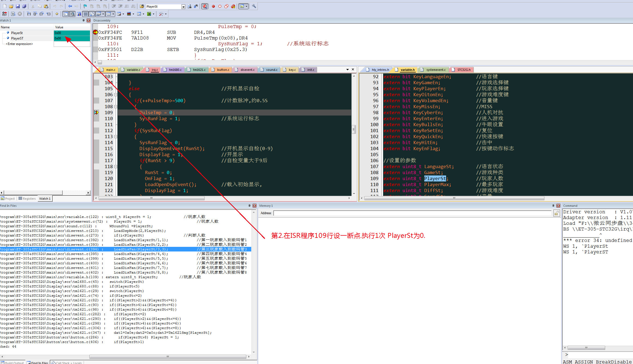Click the Insert/Remove Breakpoint red dot icon
Viewport: 633px width, 364px height.
[213, 6]
